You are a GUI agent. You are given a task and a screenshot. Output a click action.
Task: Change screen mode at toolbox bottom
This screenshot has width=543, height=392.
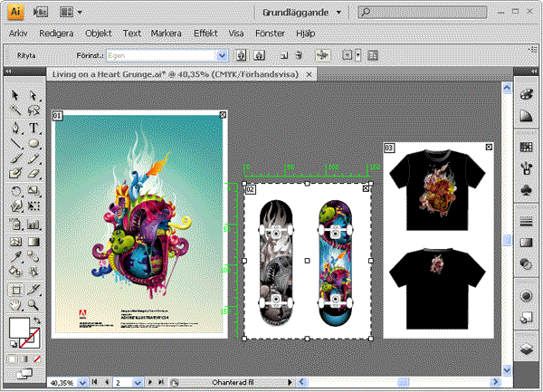coord(24,374)
